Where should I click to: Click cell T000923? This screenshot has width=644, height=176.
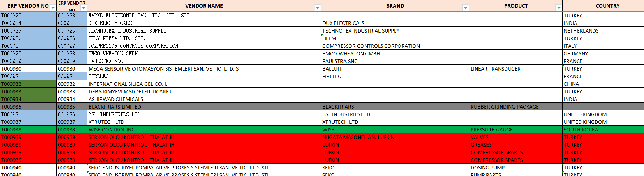point(28,16)
